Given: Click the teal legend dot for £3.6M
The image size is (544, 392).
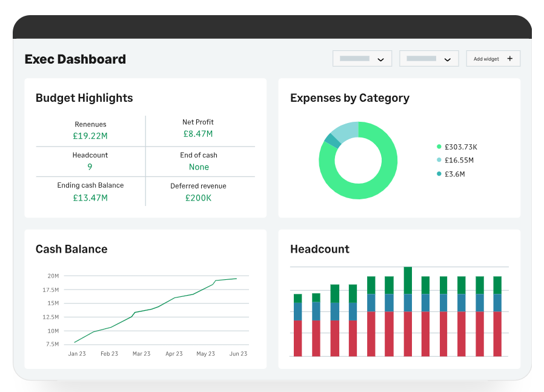Looking at the screenshot, I should (x=439, y=174).
